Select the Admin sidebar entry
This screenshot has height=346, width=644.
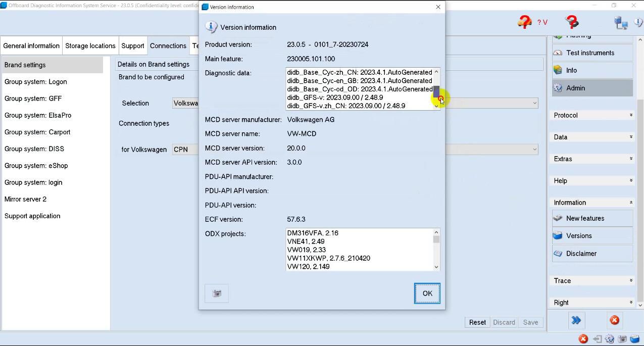pyautogui.click(x=576, y=87)
